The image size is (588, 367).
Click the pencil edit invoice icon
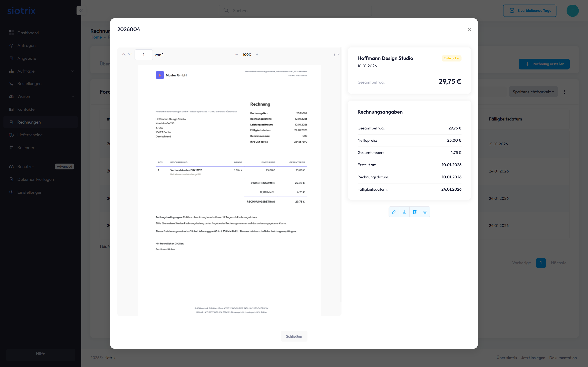point(394,212)
